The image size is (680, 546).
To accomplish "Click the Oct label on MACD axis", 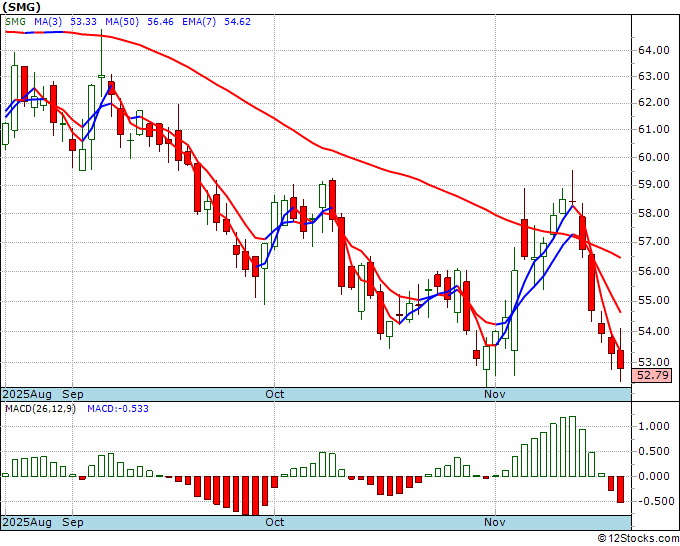I will pyautogui.click(x=275, y=522).
